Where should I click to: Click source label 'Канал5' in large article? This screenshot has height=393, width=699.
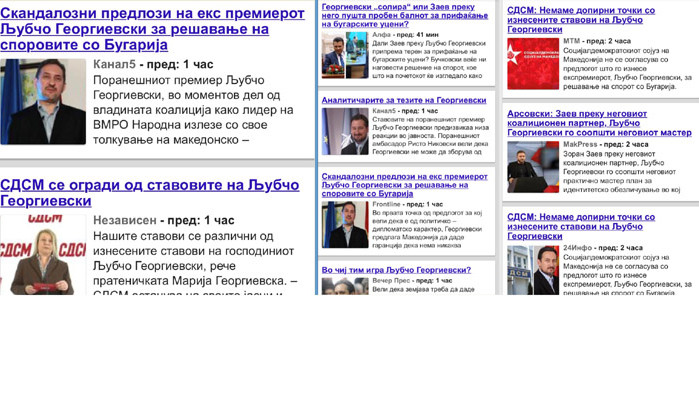tap(114, 64)
